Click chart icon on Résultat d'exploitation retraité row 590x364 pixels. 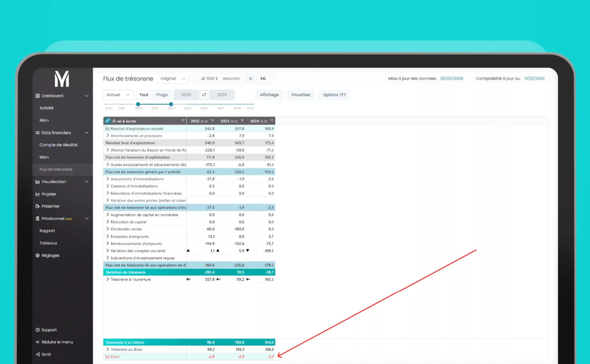[x=108, y=129]
